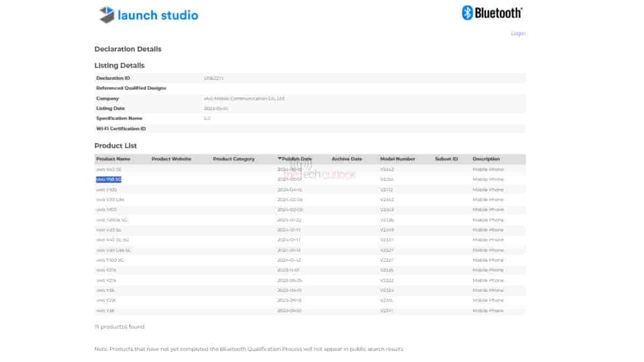Viewport: 644px width, 362px height.
Task: Select the Product Website column header
Action: (171, 159)
